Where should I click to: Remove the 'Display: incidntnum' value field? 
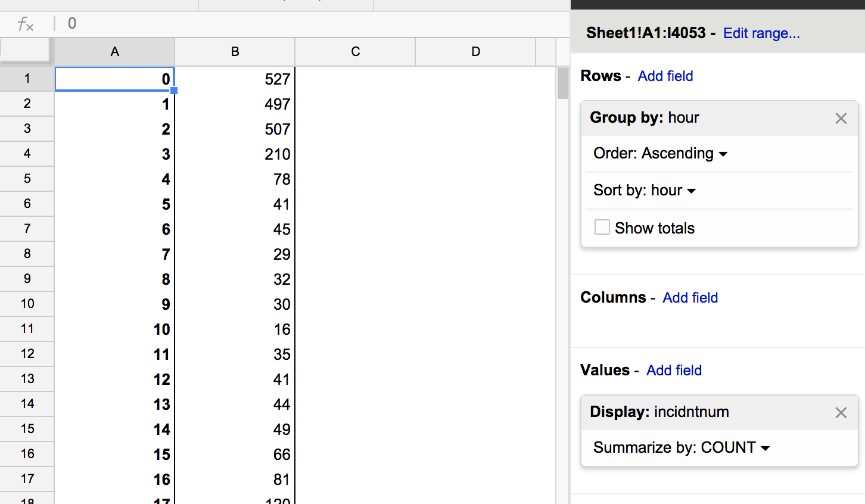[841, 413]
